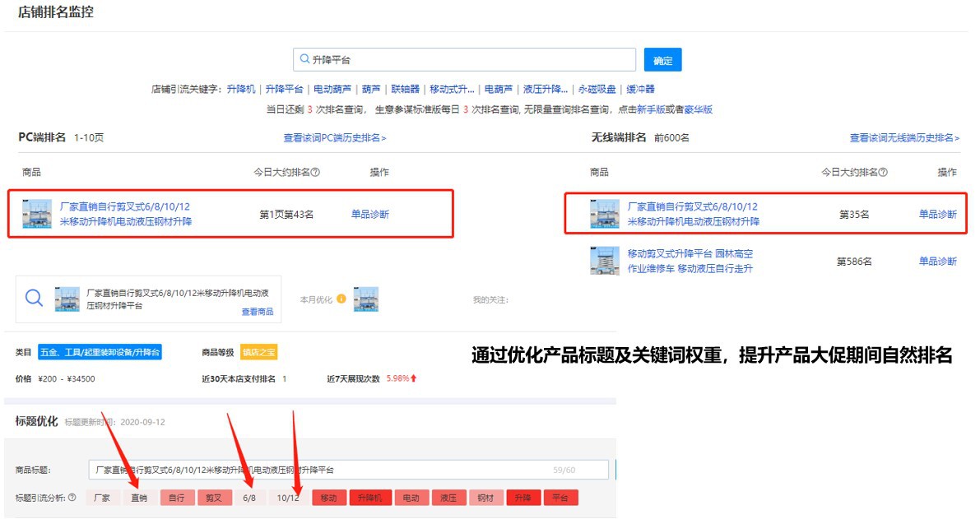Image resolution: width=980 pixels, height=519 pixels.
Task: Click the magnifier icon in the search box
Action: coord(304,60)
